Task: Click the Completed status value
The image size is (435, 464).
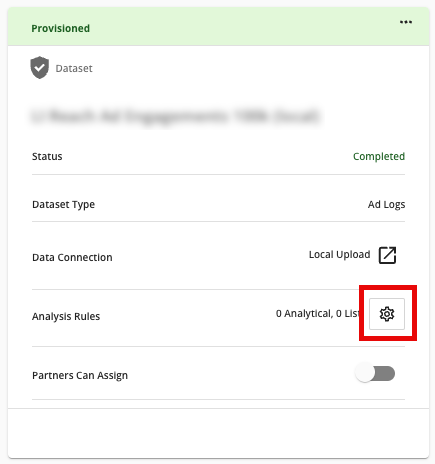Action: pos(379,156)
